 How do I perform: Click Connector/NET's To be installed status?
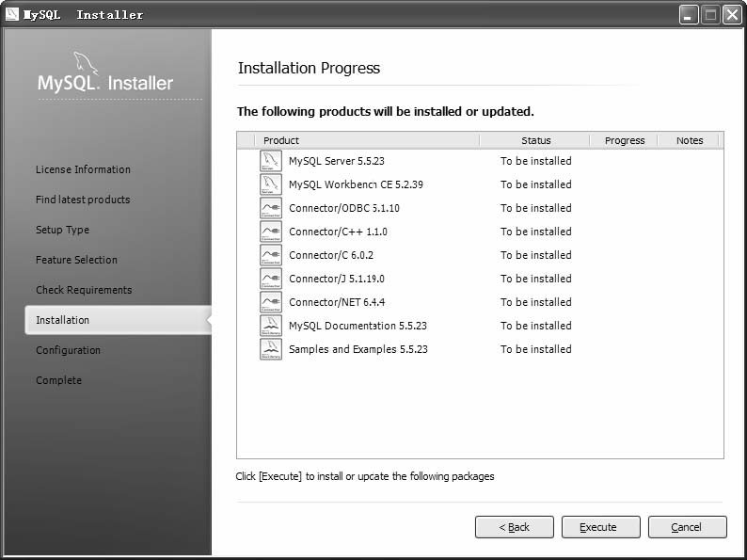tap(536, 302)
